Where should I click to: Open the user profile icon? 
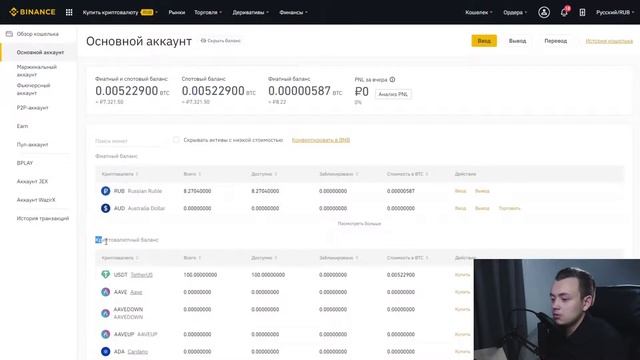click(544, 12)
